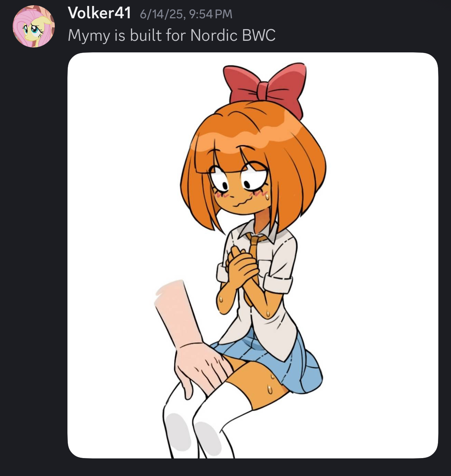
Task: Click the pink-maned pony profile picture
Action: pyautogui.click(x=34, y=26)
